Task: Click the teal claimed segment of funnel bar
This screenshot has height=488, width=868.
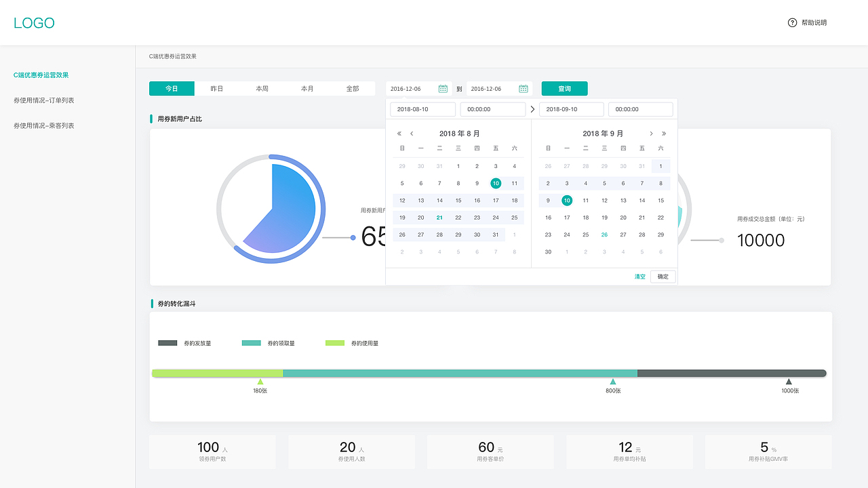Action: pos(460,373)
